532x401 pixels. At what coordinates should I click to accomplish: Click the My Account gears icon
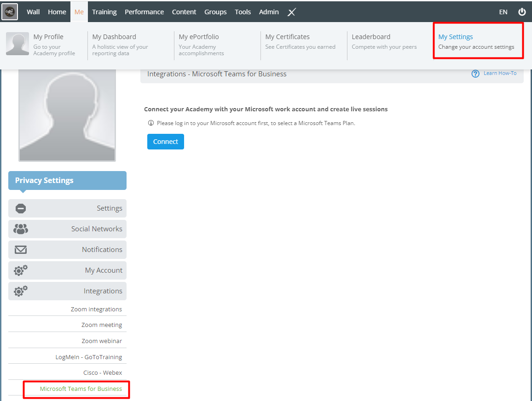point(21,270)
